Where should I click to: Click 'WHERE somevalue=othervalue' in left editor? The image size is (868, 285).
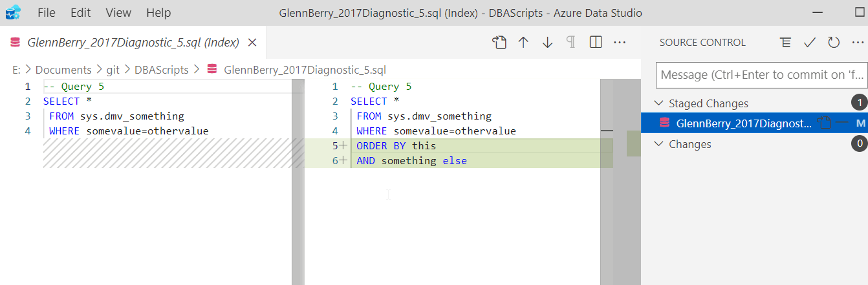tap(129, 131)
